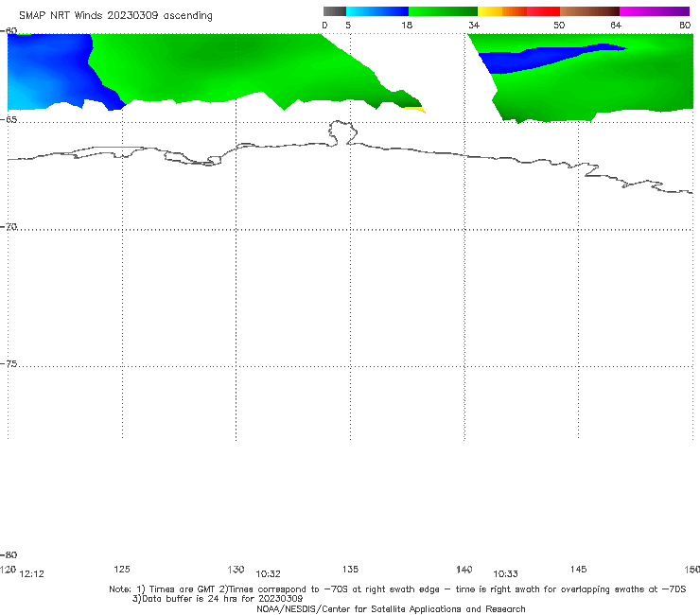Click the colorbar end label '80'

685,25
